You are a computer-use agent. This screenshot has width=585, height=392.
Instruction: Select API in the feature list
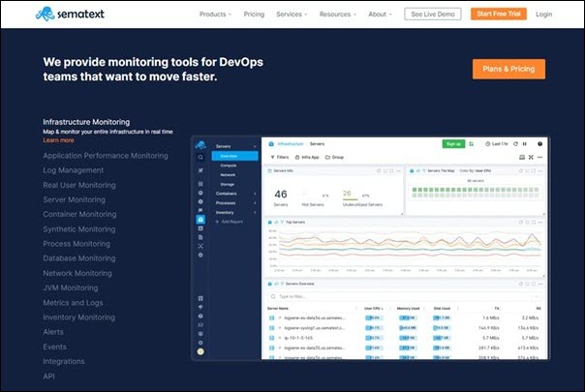pos(48,376)
